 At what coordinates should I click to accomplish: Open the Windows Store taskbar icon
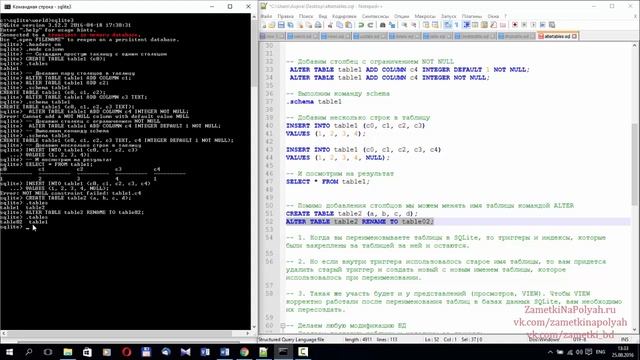(x=87, y=352)
